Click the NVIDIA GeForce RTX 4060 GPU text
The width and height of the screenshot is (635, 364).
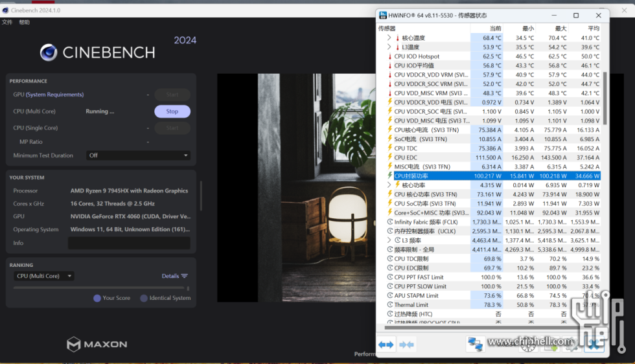tap(130, 216)
